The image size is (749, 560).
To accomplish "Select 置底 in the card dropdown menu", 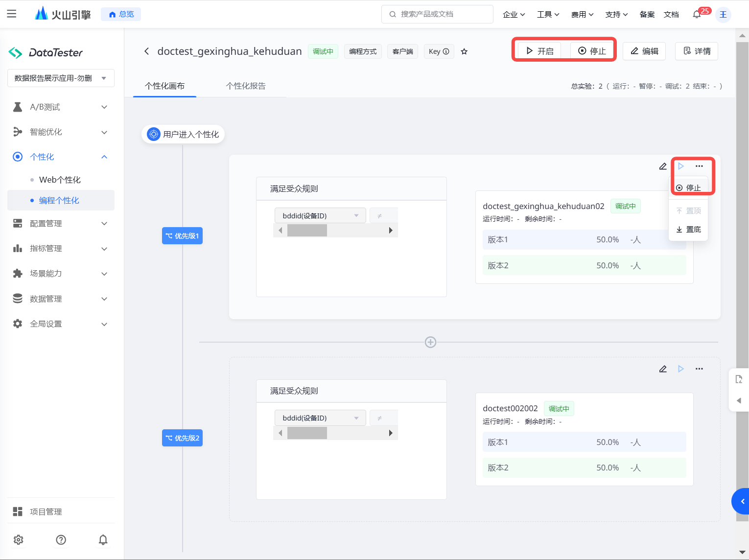I will tap(688, 229).
